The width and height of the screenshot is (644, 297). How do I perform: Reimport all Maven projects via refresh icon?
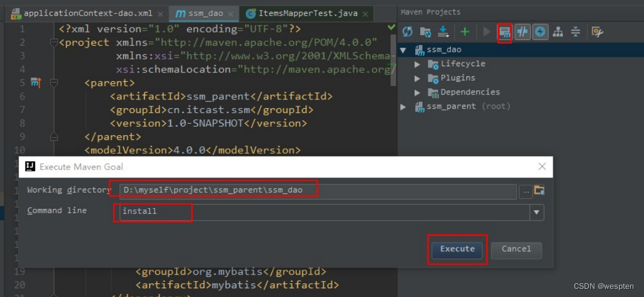click(x=408, y=32)
